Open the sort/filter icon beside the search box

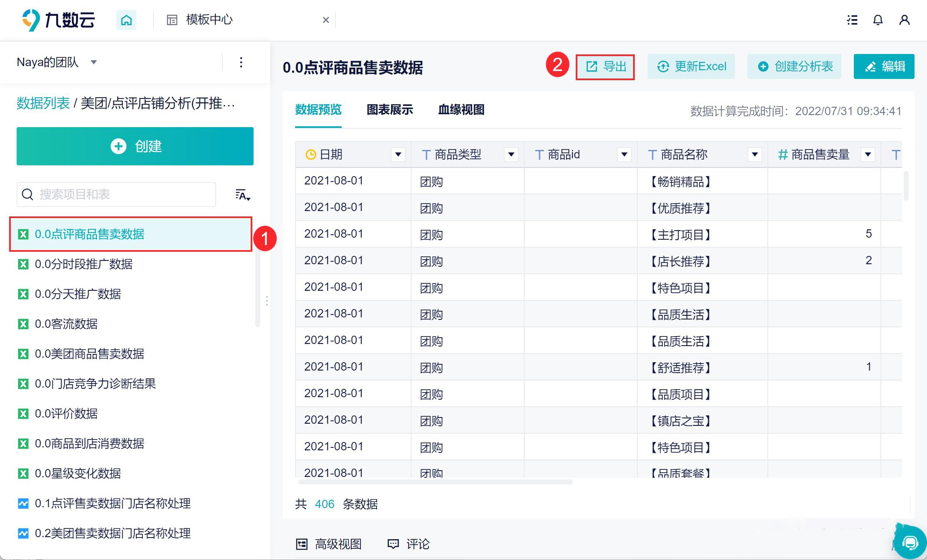point(242,195)
